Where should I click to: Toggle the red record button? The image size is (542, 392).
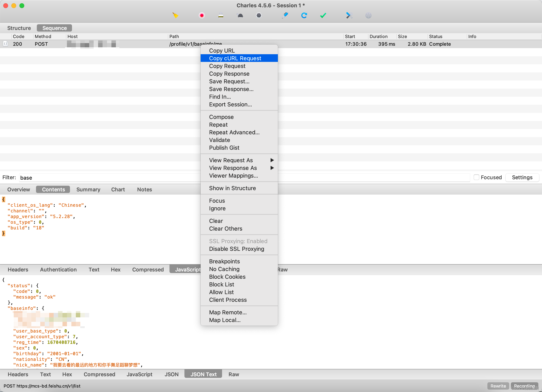coord(202,16)
